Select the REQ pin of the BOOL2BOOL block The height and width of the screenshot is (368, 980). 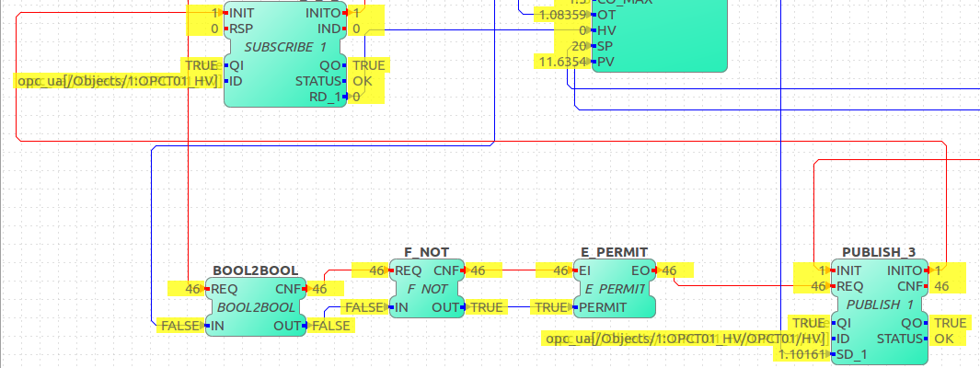point(225,289)
